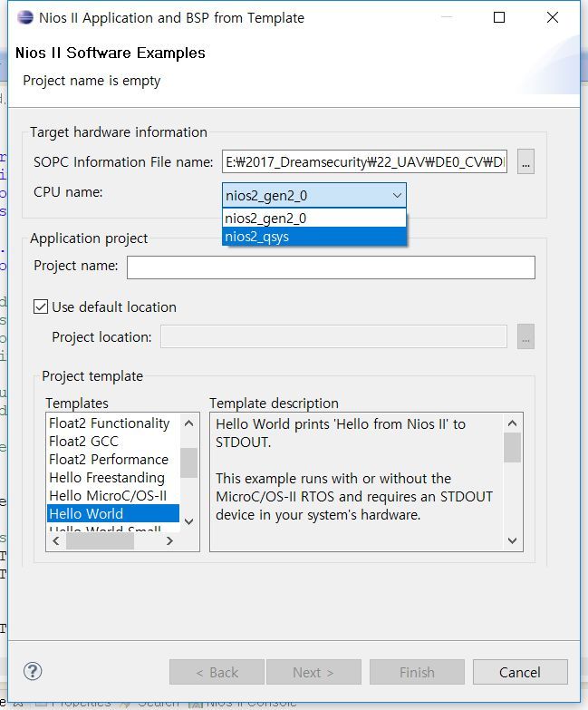Image resolution: width=588 pixels, height=710 pixels.
Task: Click the Templates list scroll left arrow
Action: 56,540
